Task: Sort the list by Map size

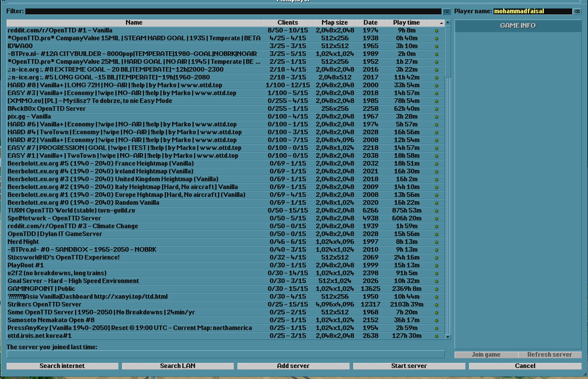Action: (334, 23)
